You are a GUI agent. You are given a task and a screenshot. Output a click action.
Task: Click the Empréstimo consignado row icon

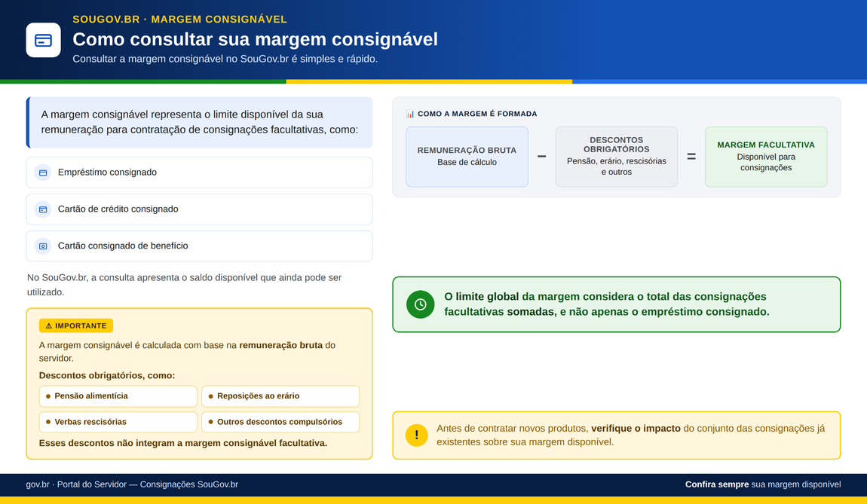click(42, 173)
